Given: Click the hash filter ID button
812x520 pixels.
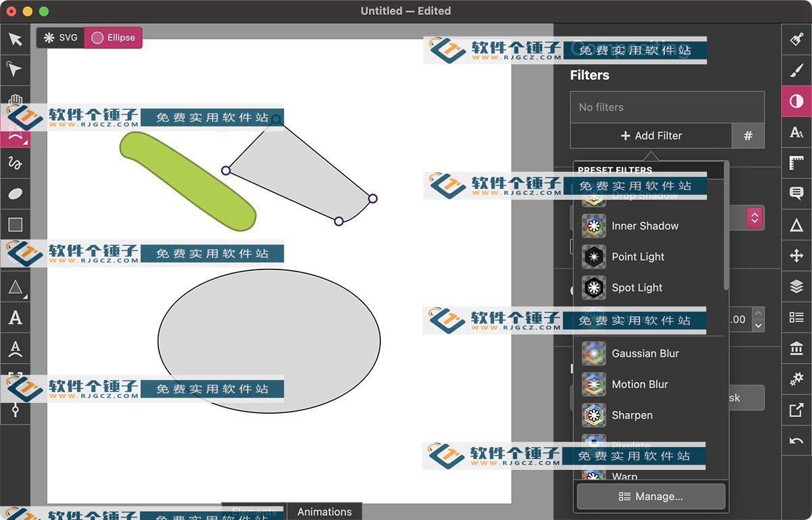Looking at the screenshot, I should [x=748, y=135].
